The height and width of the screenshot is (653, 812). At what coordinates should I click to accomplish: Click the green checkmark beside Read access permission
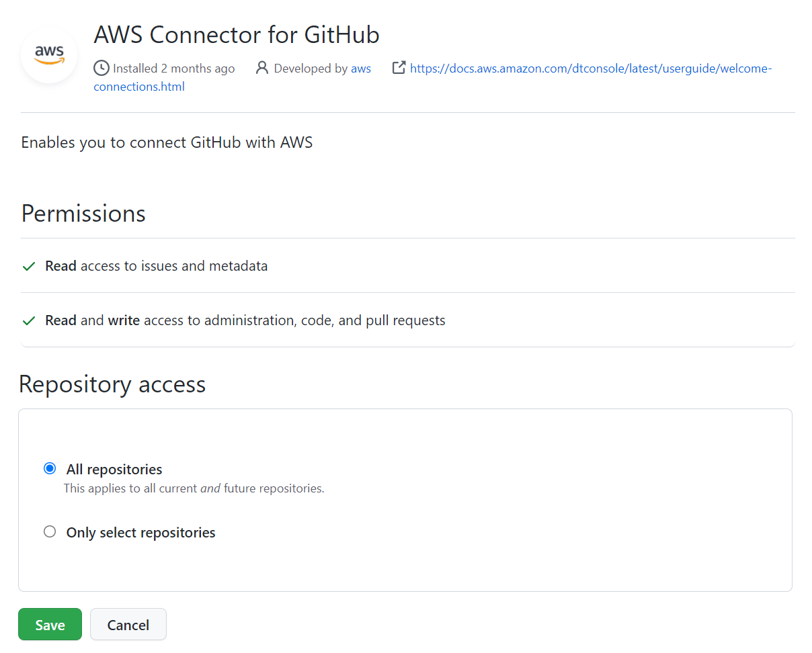coord(28,266)
